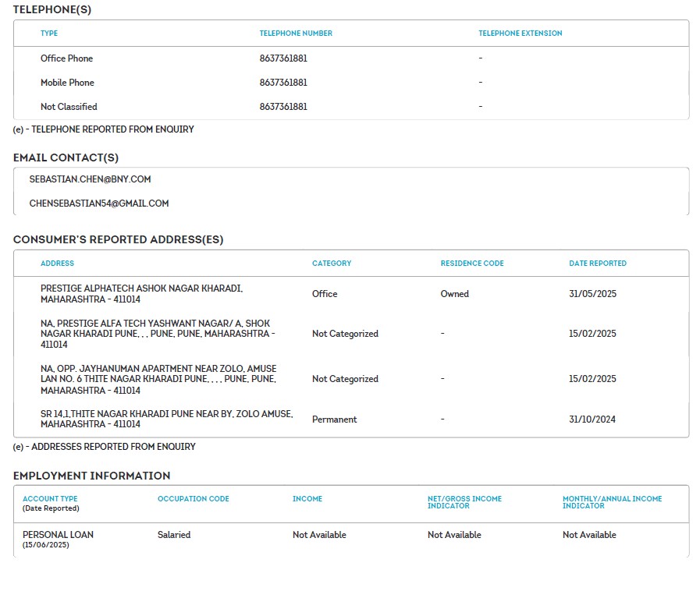The image size is (700, 616).
Task: Click the Office Phone number 8637361881
Action: coord(283,58)
